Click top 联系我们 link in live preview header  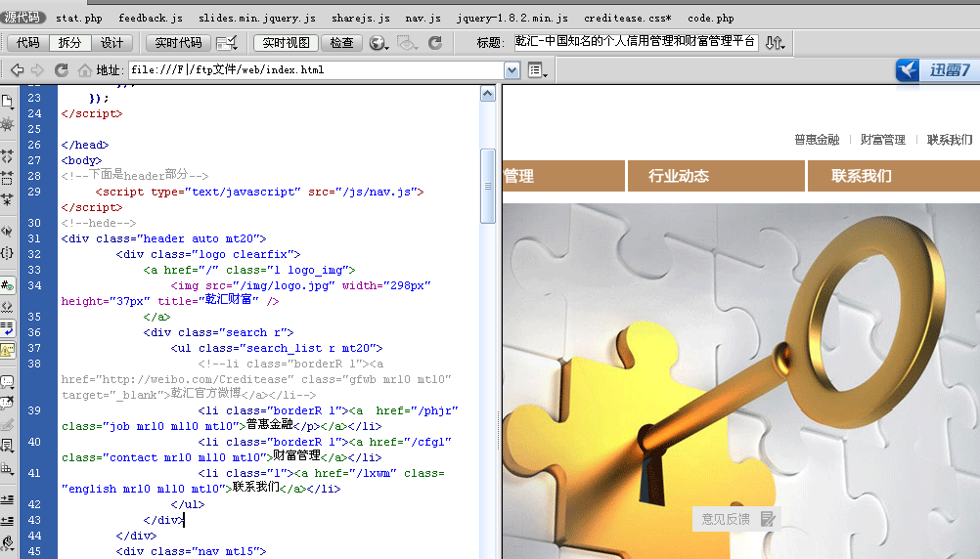point(950,140)
